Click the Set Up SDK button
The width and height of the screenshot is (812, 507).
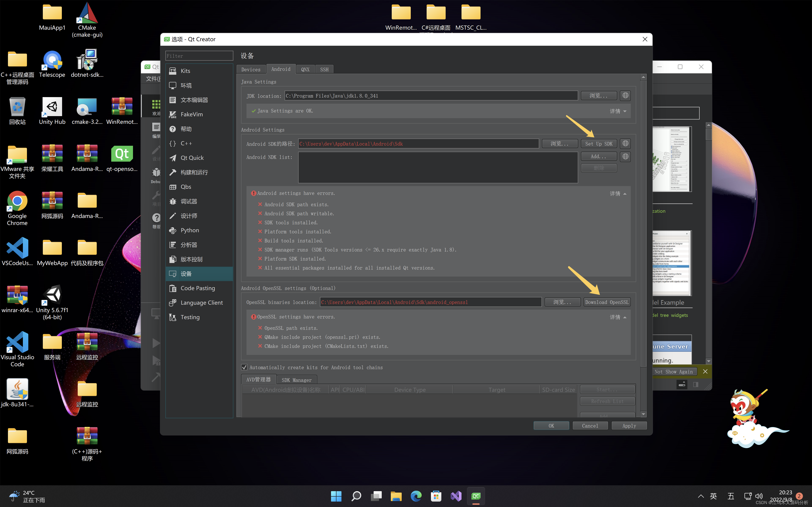[599, 143]
